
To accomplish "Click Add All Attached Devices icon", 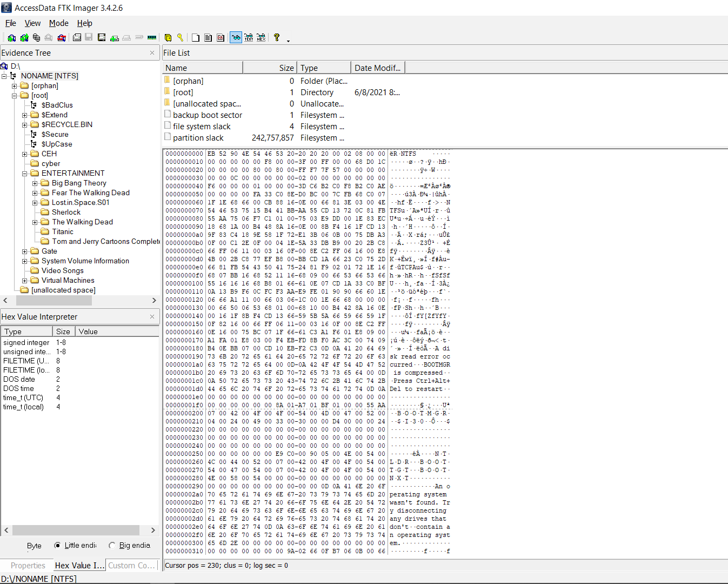I will coord(24,37).
